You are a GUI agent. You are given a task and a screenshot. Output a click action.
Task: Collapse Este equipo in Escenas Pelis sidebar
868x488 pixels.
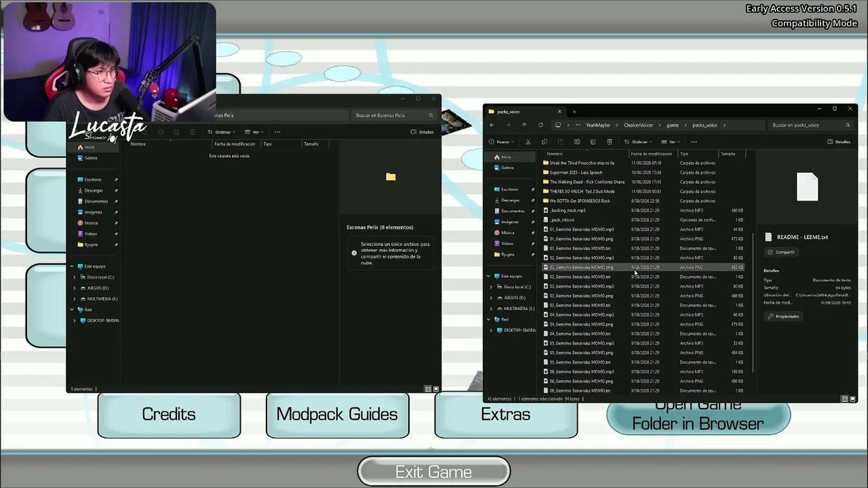click(72, 266)
